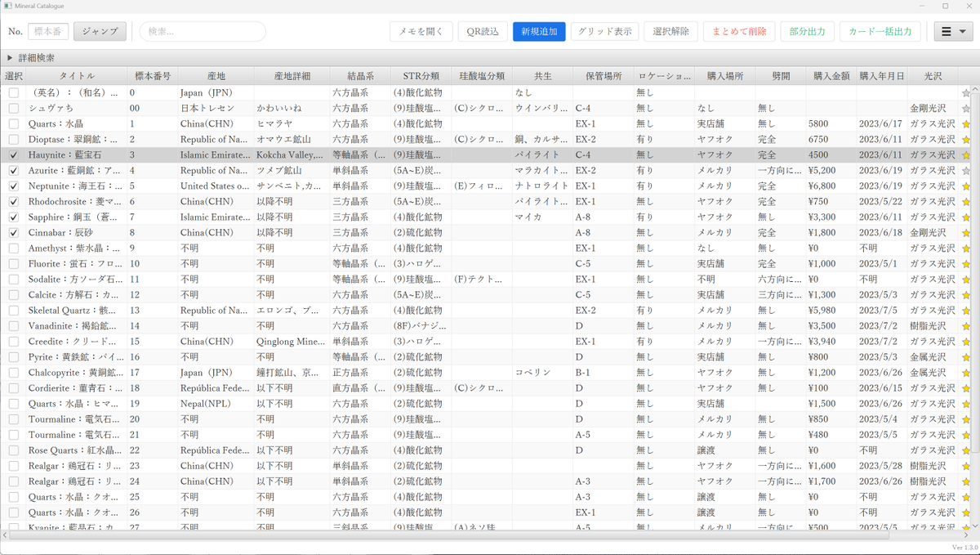Click the app icon in the title bar
Image resolution: width=980 pixels, height=555 pixels.
pos(7,6)
